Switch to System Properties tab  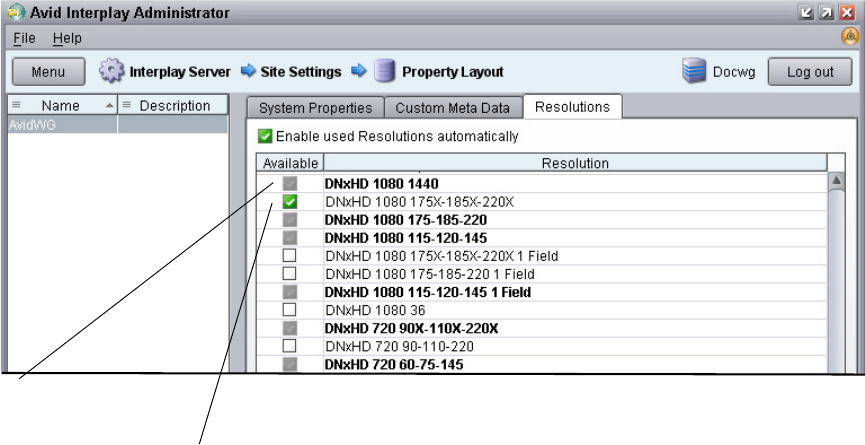315,108
